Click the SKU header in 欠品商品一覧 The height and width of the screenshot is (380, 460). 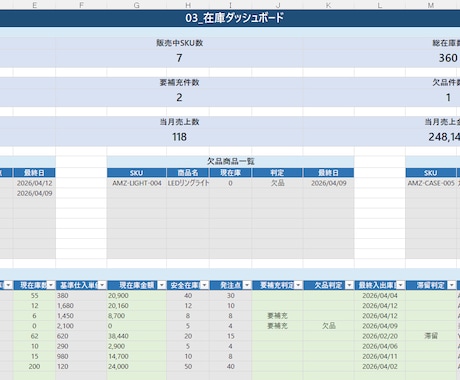point(137,173)
